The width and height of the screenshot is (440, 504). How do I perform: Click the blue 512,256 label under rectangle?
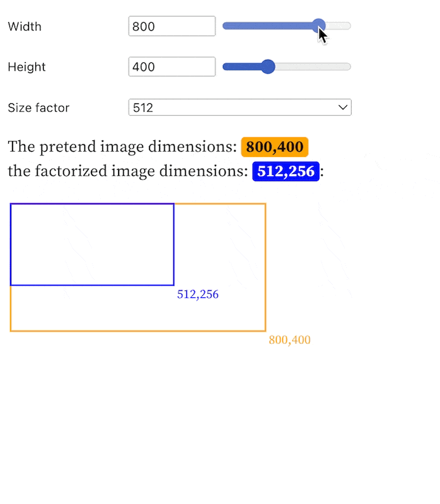pos(198,294)
